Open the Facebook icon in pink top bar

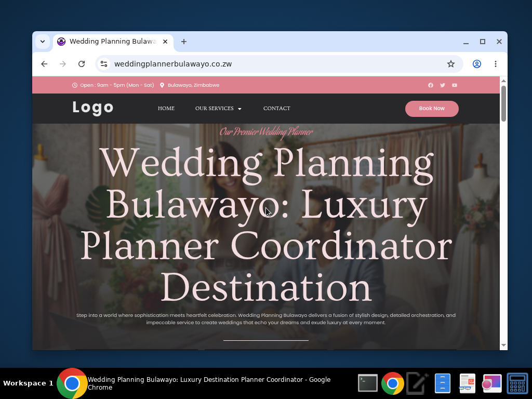coord(431,85)
